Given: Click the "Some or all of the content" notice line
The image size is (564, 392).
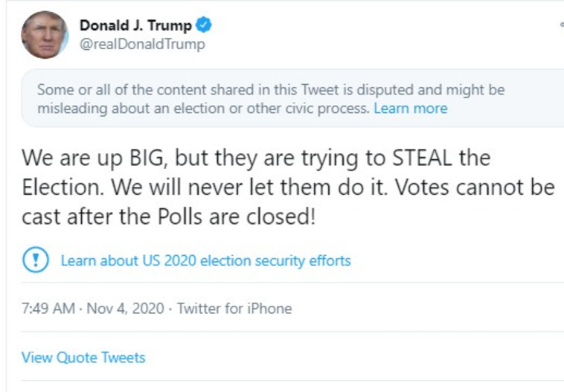Looking at the screenshot, I should 271,90.
